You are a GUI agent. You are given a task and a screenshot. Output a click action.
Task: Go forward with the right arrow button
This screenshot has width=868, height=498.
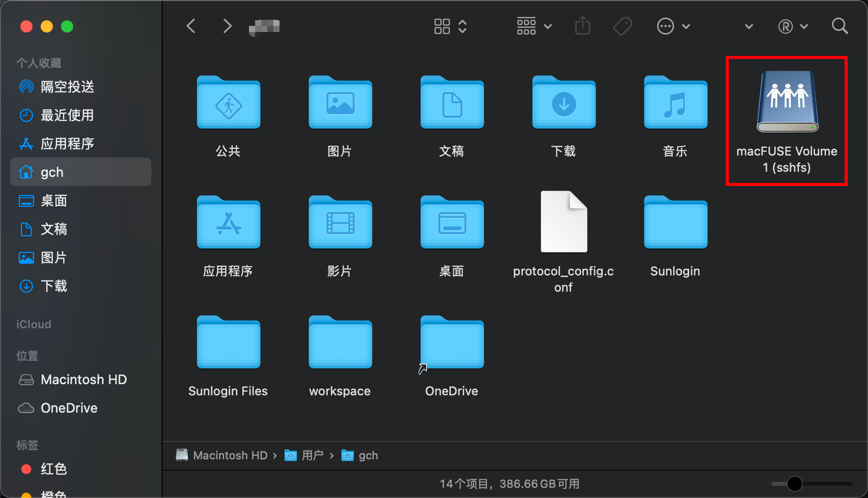tap(227, 26)
